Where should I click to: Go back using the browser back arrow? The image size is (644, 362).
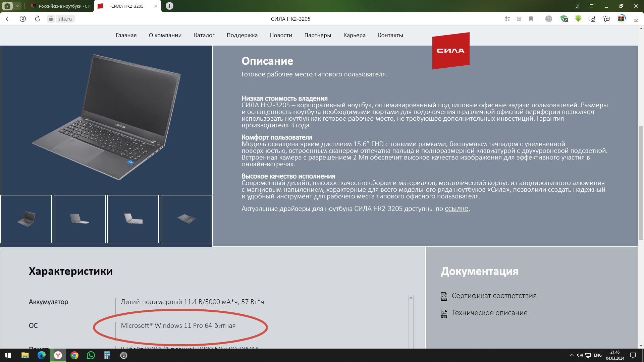tap(8, 19)
